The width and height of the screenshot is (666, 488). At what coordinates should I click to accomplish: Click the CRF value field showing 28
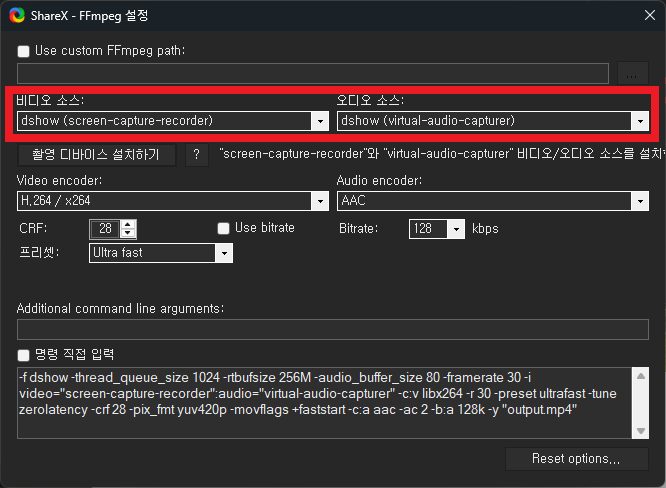pos(105,229)
